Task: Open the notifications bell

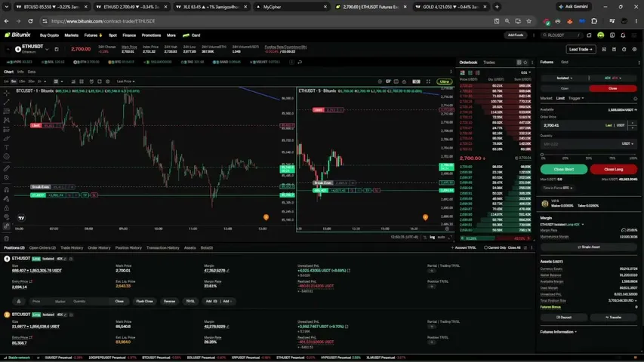Action: (623, 35)
